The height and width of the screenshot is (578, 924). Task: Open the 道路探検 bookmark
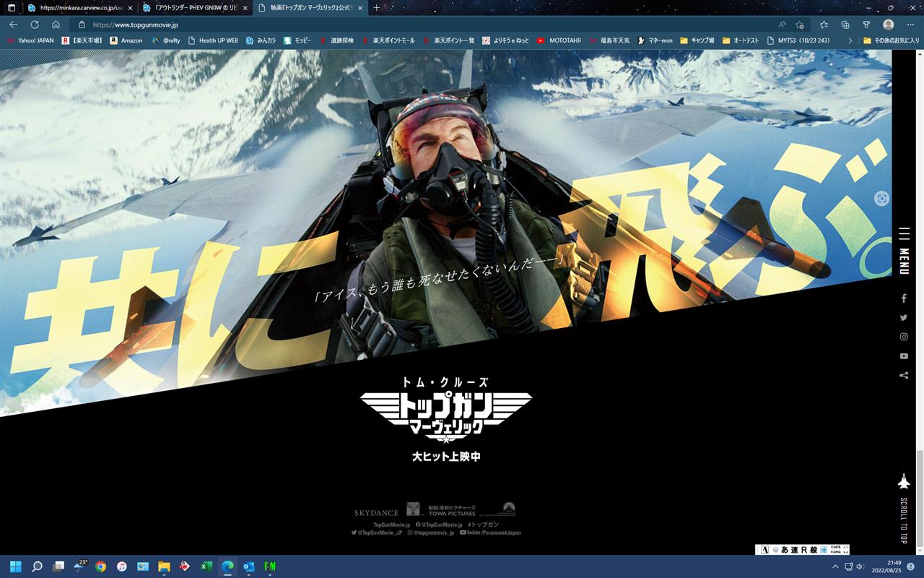pyautogui.click(x=337, y=40)
